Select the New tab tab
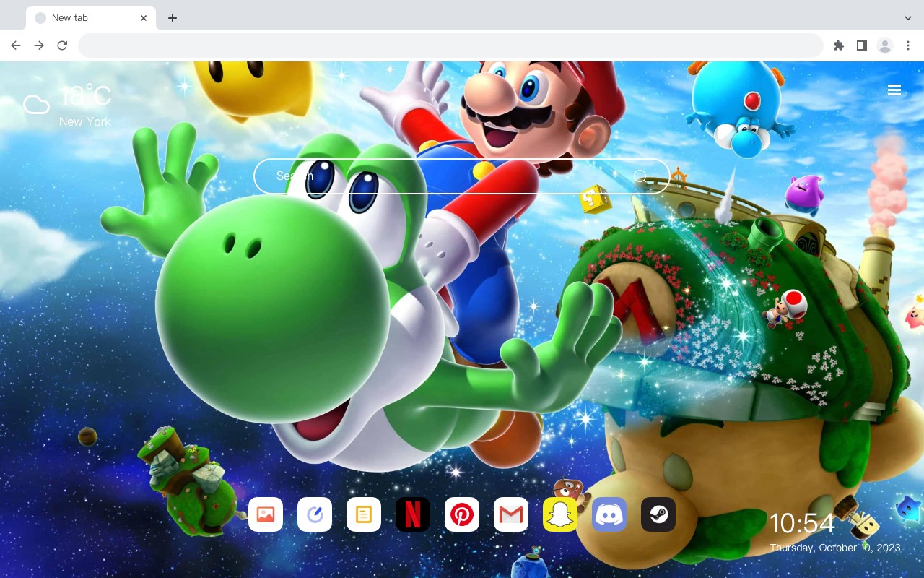The height and width of the screenshot is (578, 924). coord(91,18)
